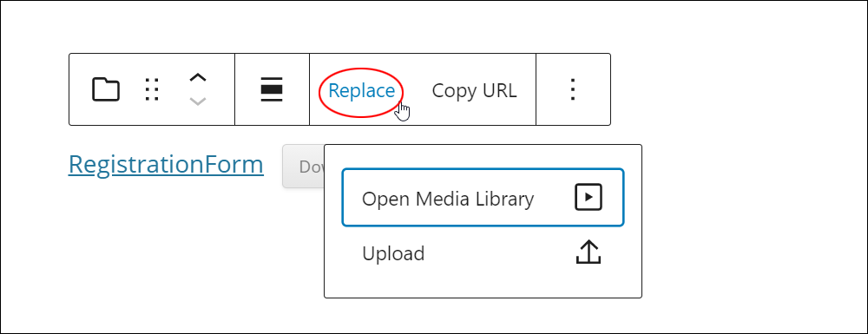Click the File block folder icon

click(x=106, y=89)
